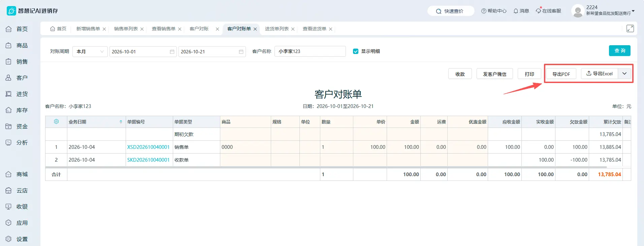Close the 客户对账单 tab

pos(255,29)
